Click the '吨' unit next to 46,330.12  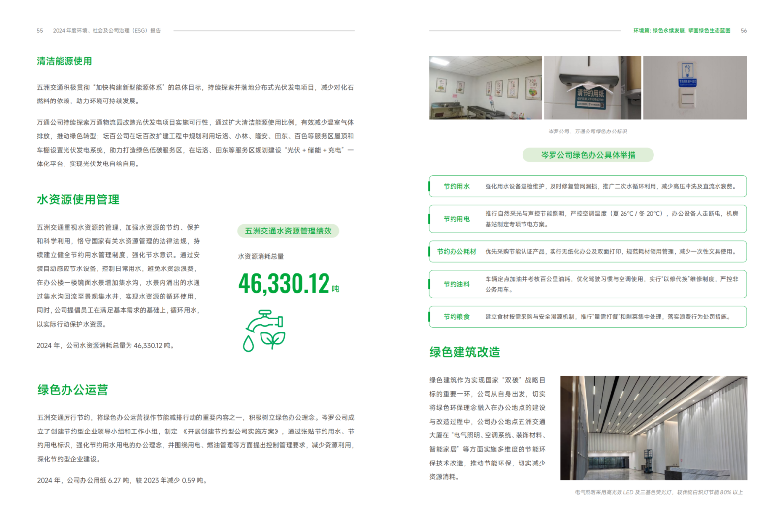click(x=335, y=289)
